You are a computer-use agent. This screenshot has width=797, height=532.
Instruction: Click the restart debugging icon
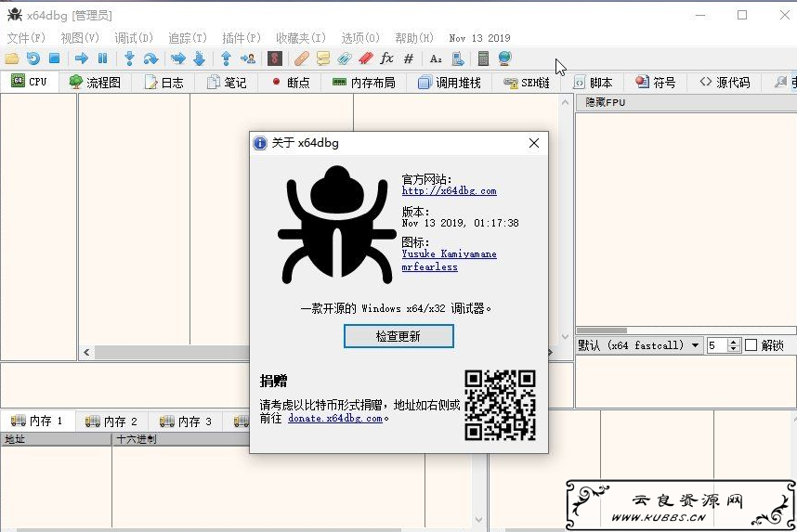(x=33, y=58)
